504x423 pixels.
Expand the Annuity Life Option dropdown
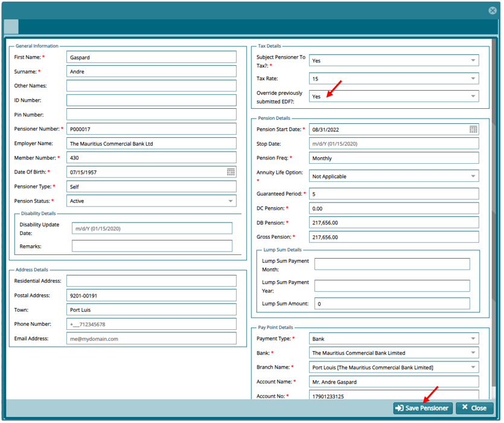tap(472, 176)
